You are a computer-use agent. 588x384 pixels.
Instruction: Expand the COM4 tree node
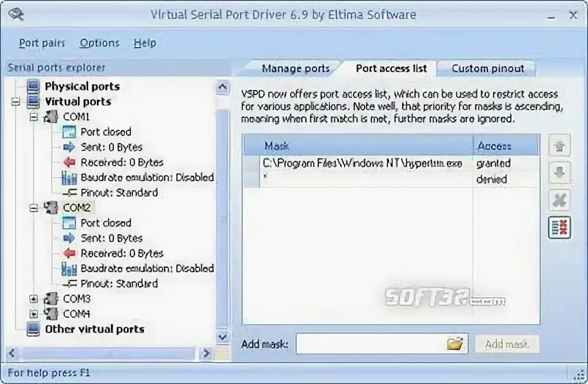pyautogui.click(x=33, y=314)
